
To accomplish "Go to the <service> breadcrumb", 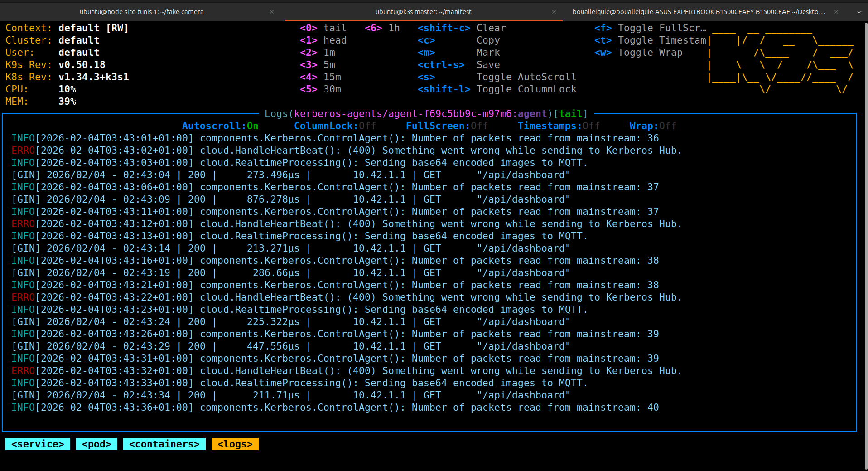I will [38, 444].
